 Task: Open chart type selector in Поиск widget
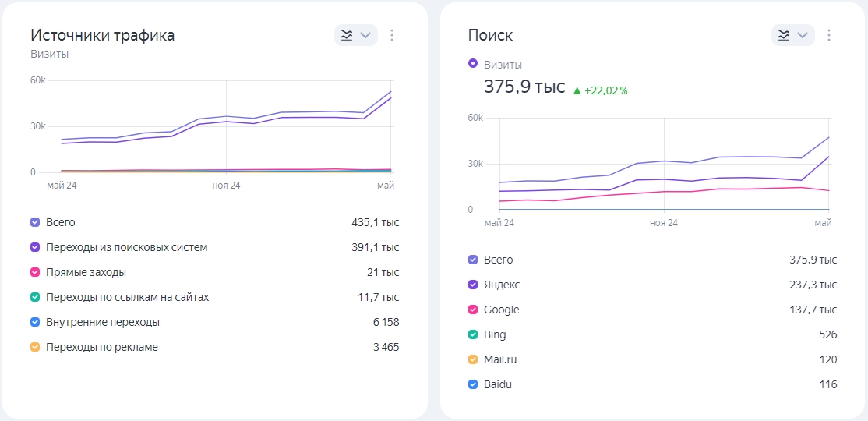click(793, 35)
